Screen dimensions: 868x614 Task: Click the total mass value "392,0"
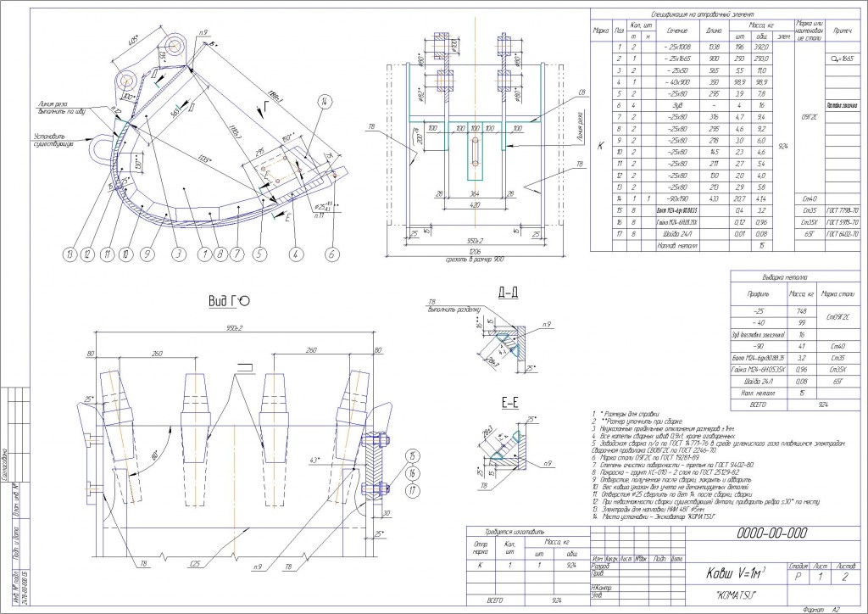pyautogui.click(x=760, y=47)
